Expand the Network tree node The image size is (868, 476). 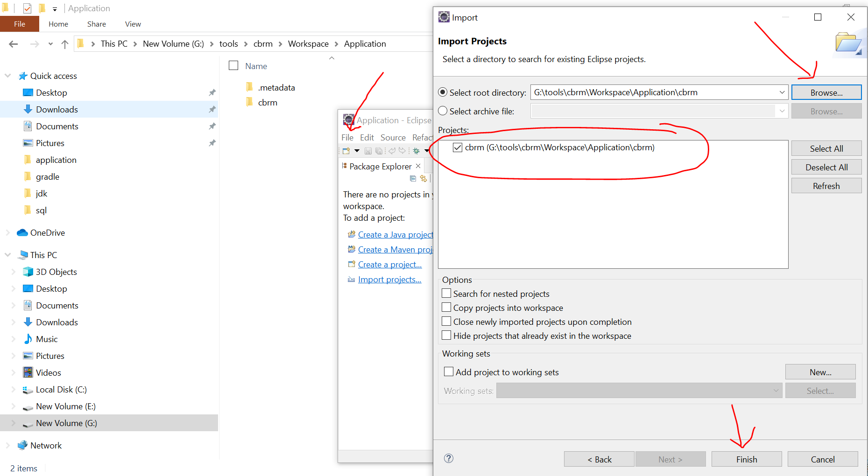[7, 445]
